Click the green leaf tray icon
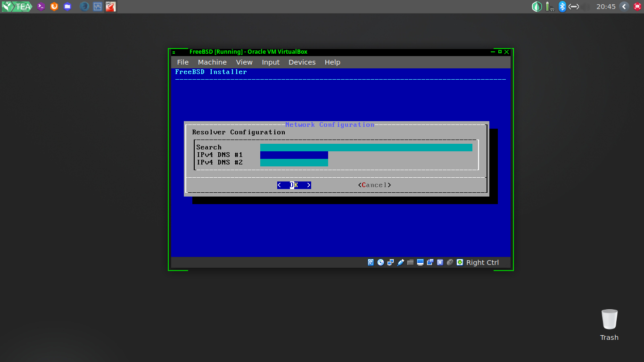Viewport: 644px width, 362px height. coord(537,7)
